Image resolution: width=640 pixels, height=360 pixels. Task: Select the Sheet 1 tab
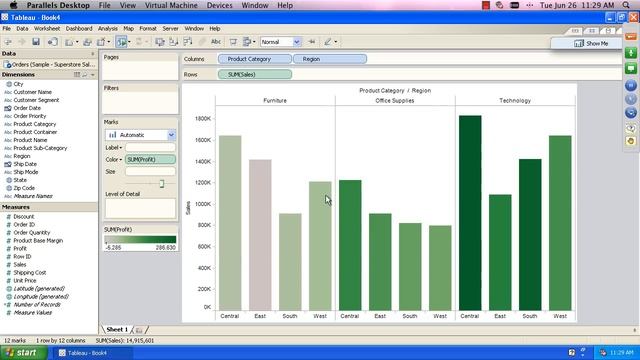coord(117,329)
